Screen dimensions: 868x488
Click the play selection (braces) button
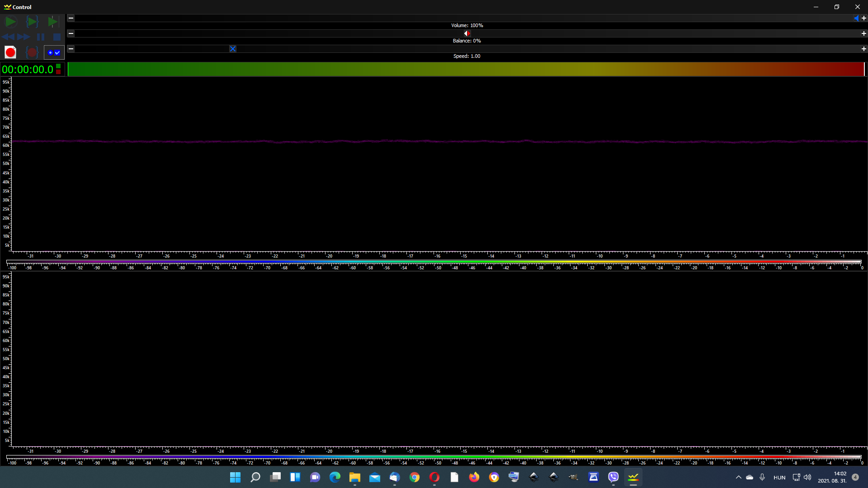tap(32, 22)
